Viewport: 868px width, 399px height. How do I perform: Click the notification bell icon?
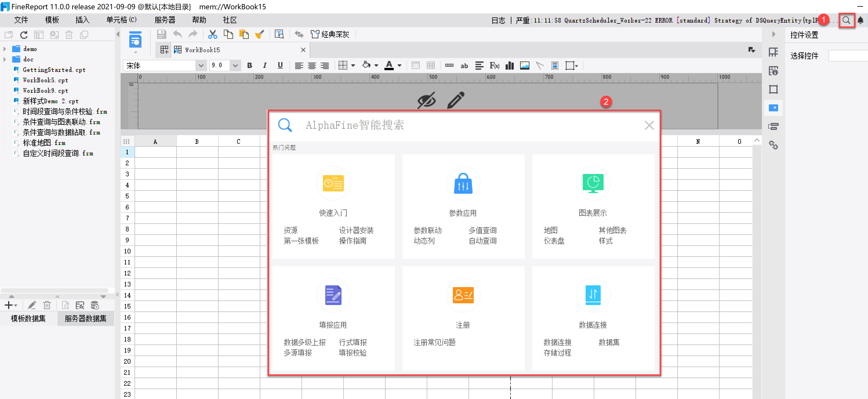coord(860,20)
